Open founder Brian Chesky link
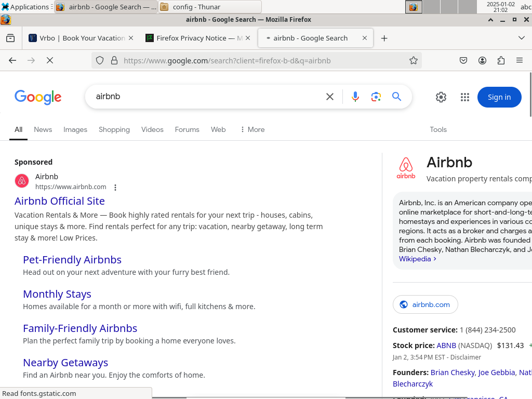 453,373
